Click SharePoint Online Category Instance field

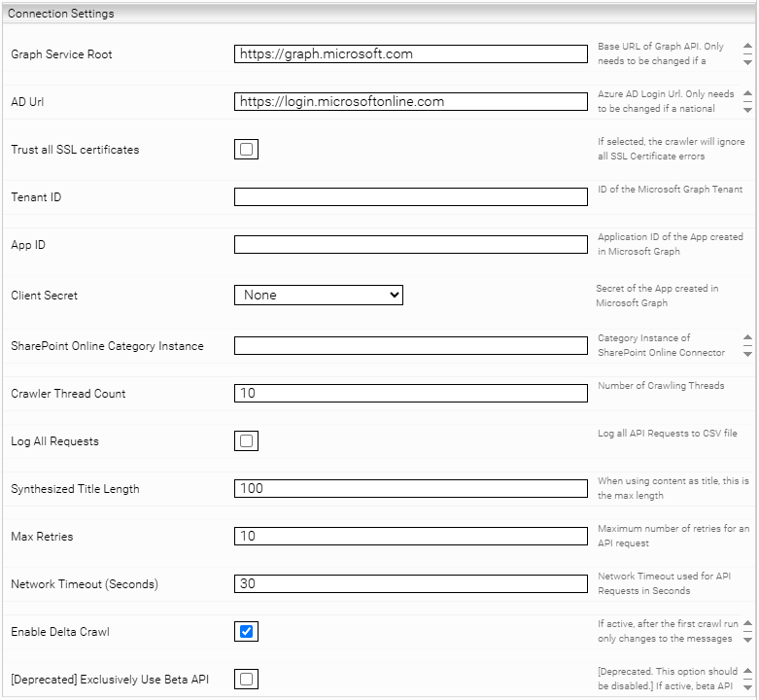pos(410,346)
